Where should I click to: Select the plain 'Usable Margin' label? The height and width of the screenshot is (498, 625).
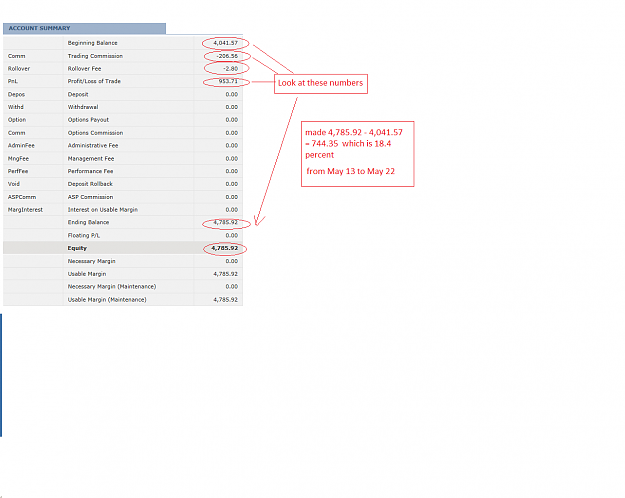(x=87, y=274)
